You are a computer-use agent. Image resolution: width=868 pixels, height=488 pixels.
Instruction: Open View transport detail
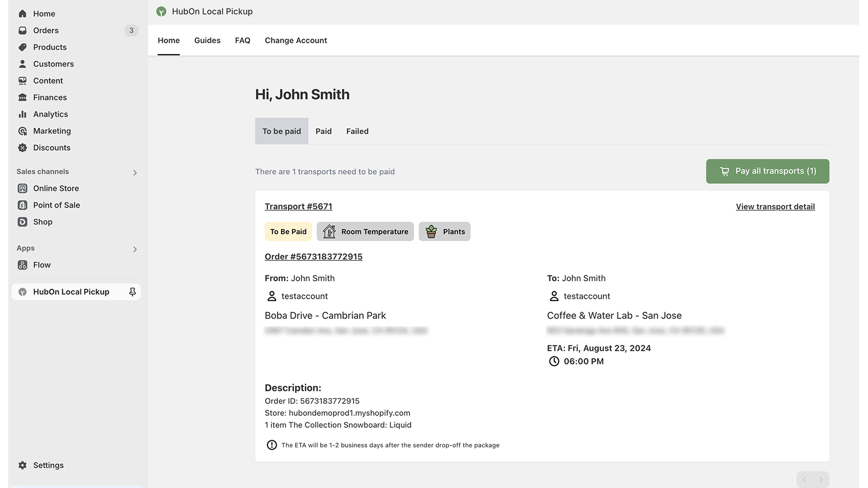click(x=775, y=207)
